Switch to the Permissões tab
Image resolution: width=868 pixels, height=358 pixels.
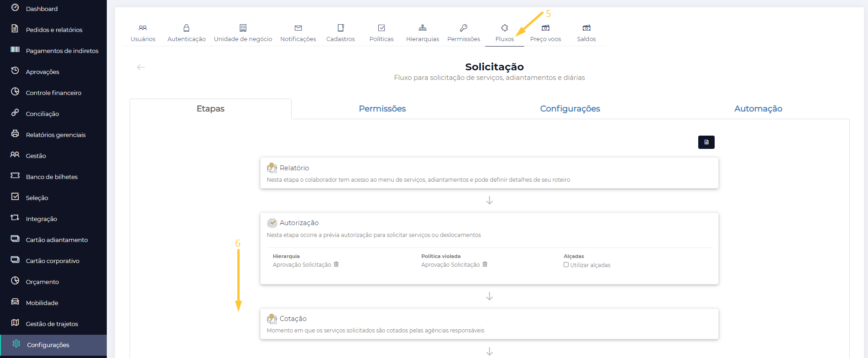tap(382, 109)
